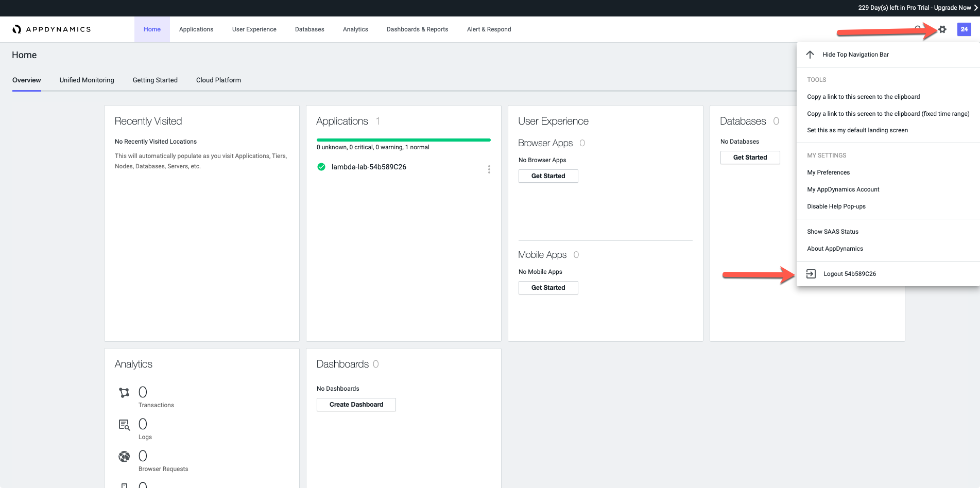Expand the Upgrade Now chevron in trial banner

pyautogui.click(x=975, y=8)
